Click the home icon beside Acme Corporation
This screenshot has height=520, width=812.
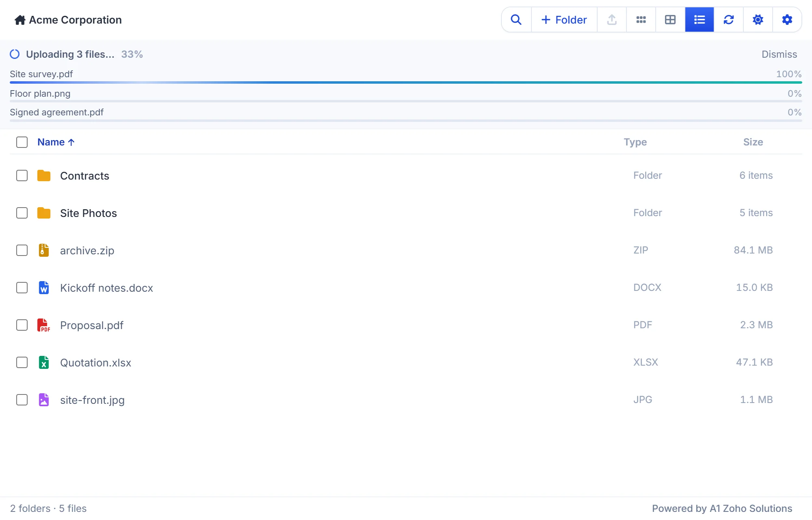click(x=20, y=20)
